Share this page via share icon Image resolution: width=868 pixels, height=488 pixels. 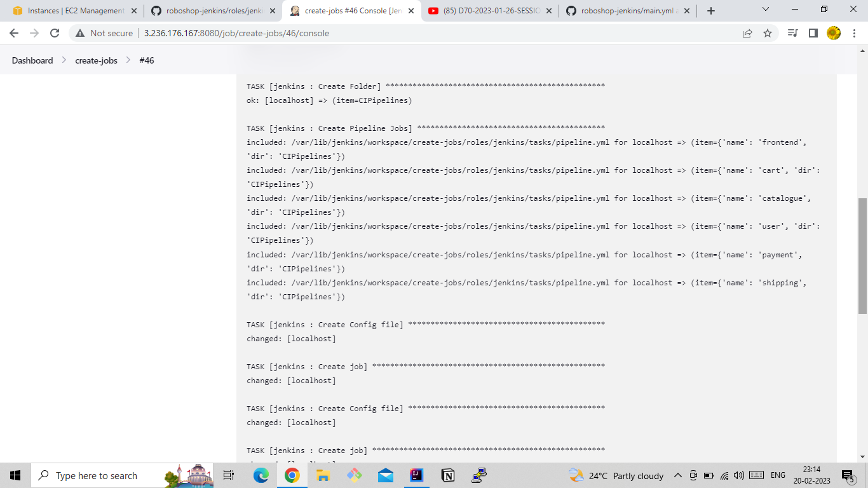pos(747,33)
